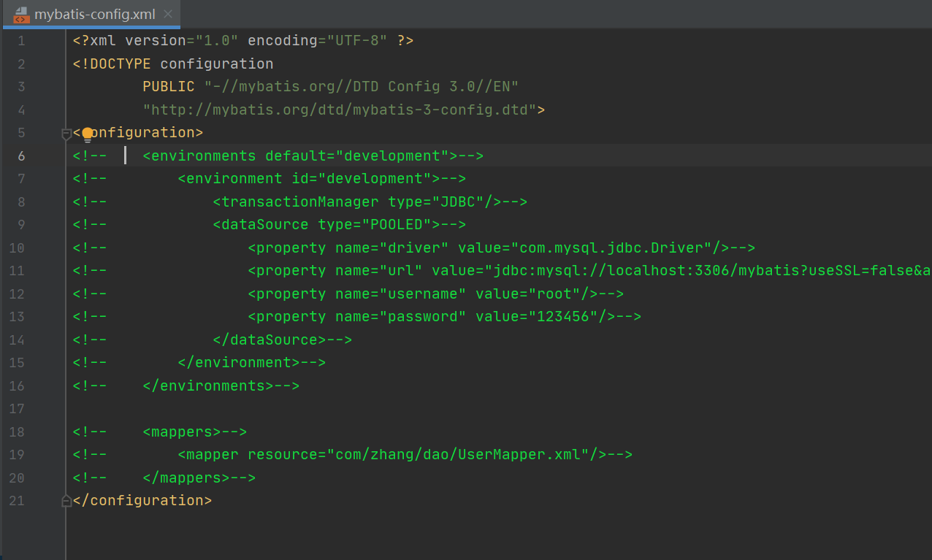Click line number 1 in the gutter

coord(21,41)
